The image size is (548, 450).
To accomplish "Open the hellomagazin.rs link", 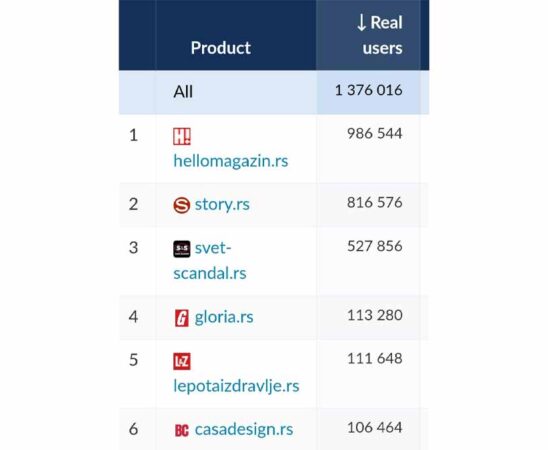I will tap(231, 161).
